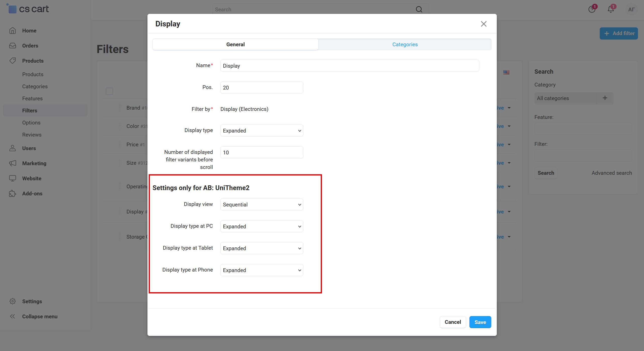Open the Home icon in sidebar

tap(13, 31)
